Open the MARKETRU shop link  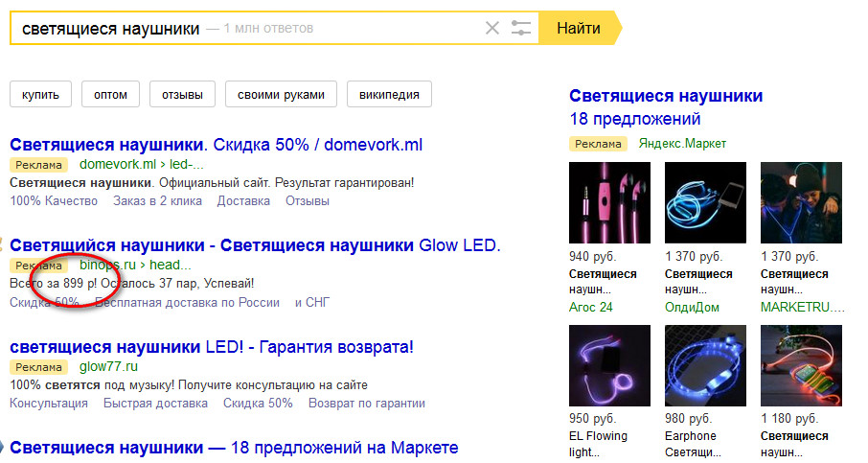[802, 308]
